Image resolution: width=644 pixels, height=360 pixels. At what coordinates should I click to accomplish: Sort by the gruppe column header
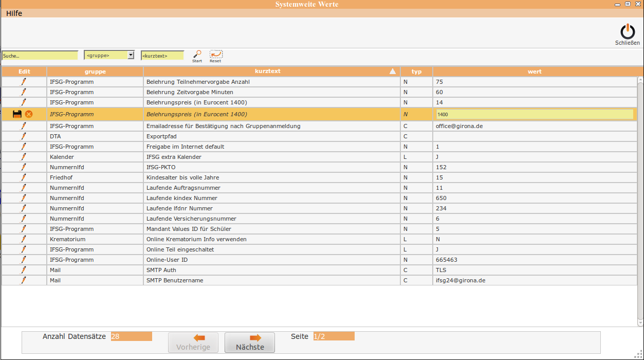coord(95,71)
